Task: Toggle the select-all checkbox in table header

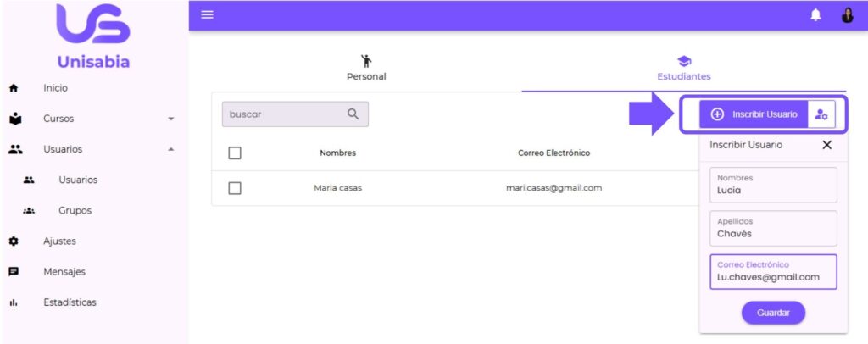Action: pos(236,153)
